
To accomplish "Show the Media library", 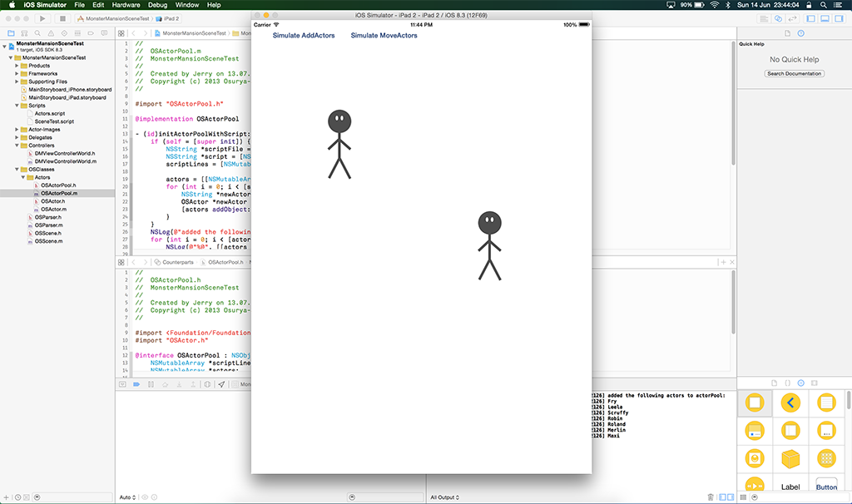I will click(x=814, y=383).
